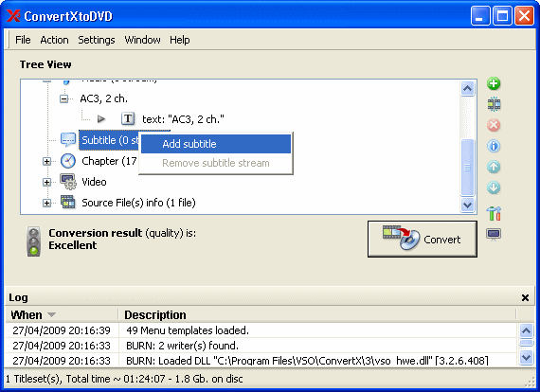Click the monitor preview icon
The width and height of the screenshot is (540, 392).
(494, 235)
